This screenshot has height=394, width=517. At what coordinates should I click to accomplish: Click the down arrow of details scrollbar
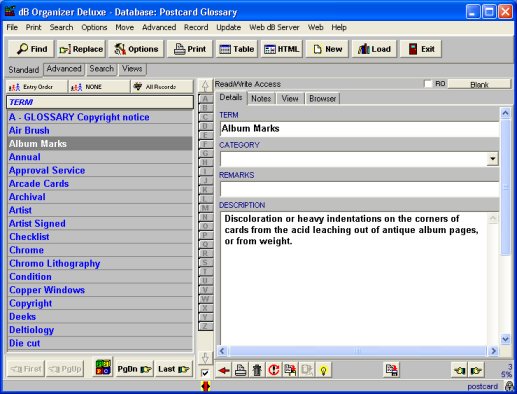click(x=505, y=339)
